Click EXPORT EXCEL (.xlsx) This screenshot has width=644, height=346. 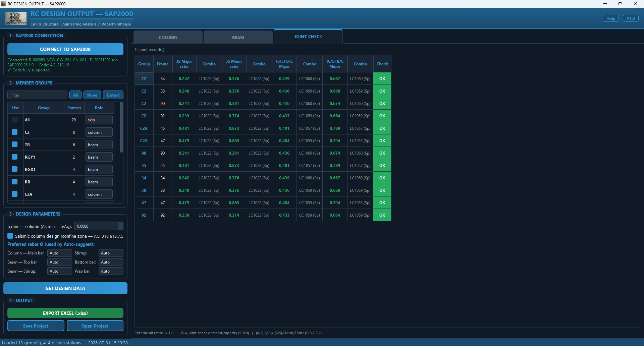pos(65,313)
